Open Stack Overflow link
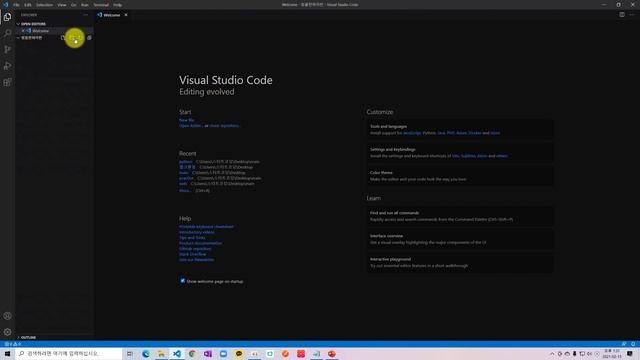 [192, 254]
